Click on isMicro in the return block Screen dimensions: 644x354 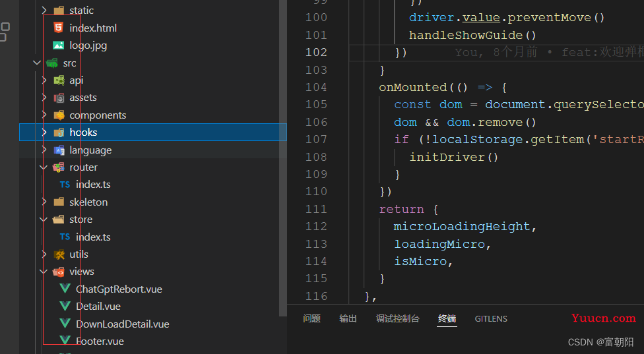420,261
